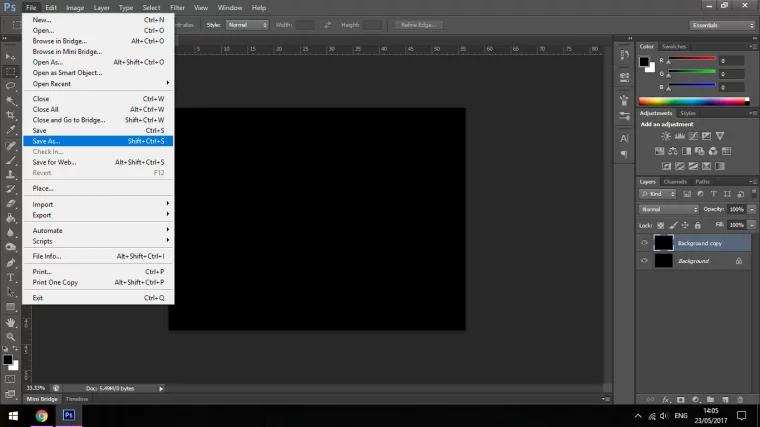
Task: Select the Dodge tool
Action: (x=11, y=247)
